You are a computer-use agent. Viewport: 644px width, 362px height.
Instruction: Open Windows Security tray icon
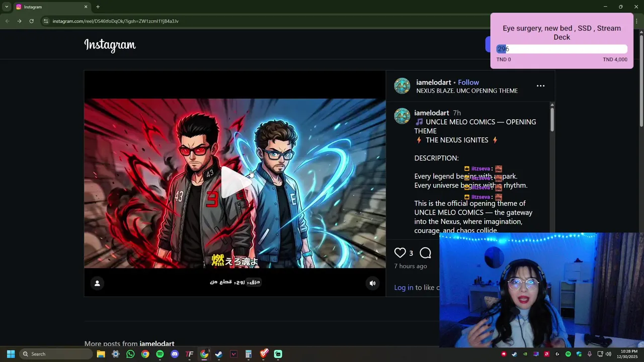click(579, 354)
